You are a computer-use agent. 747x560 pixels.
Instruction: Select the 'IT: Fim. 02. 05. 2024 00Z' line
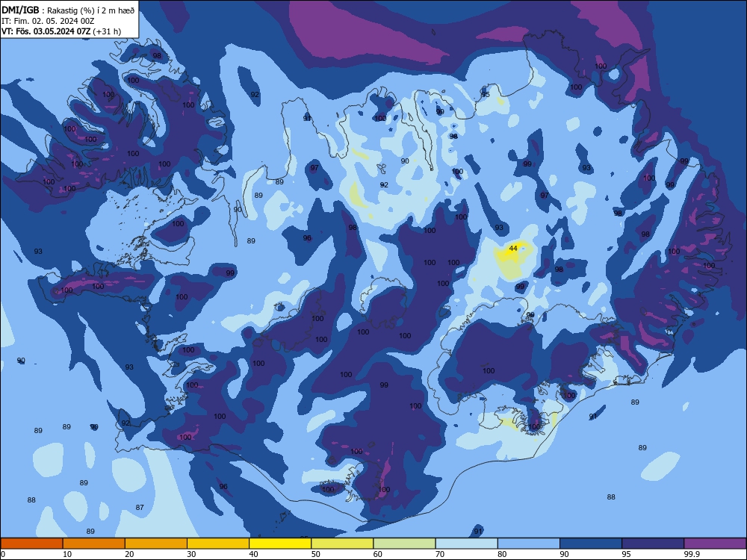(x=48, y=21)
